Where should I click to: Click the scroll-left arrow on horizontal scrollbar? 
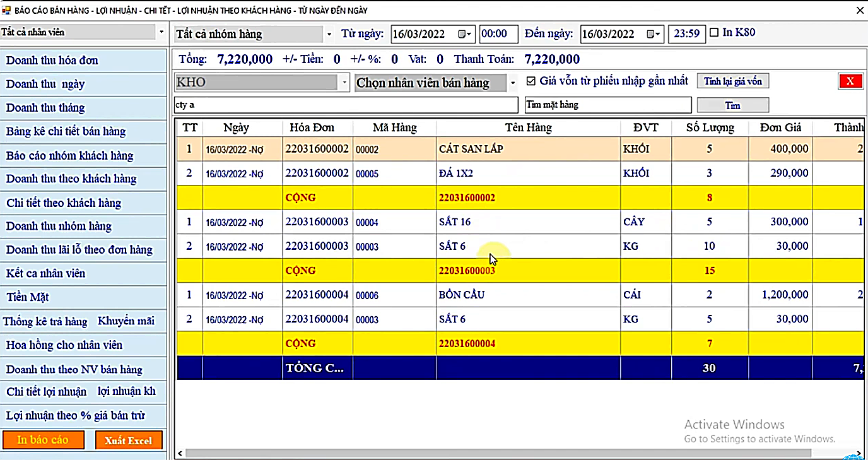tap(180, 453)
